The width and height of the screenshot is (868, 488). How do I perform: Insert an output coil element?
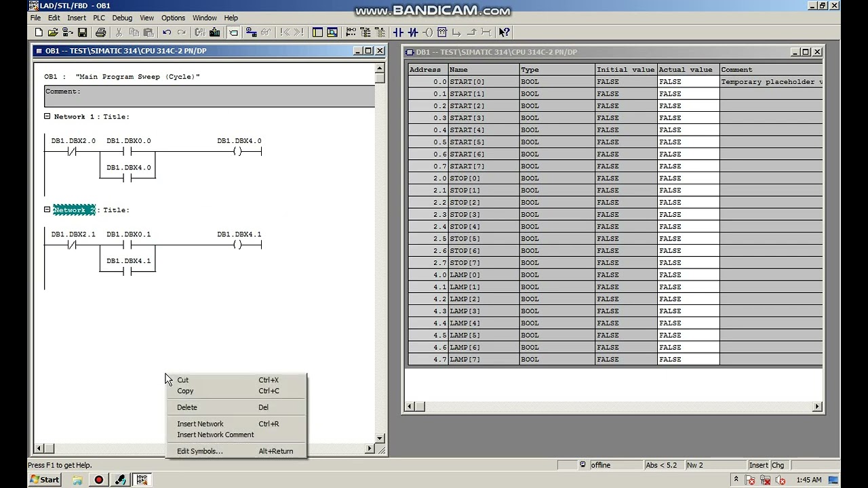pyautogui.click(x=427, y=33)
